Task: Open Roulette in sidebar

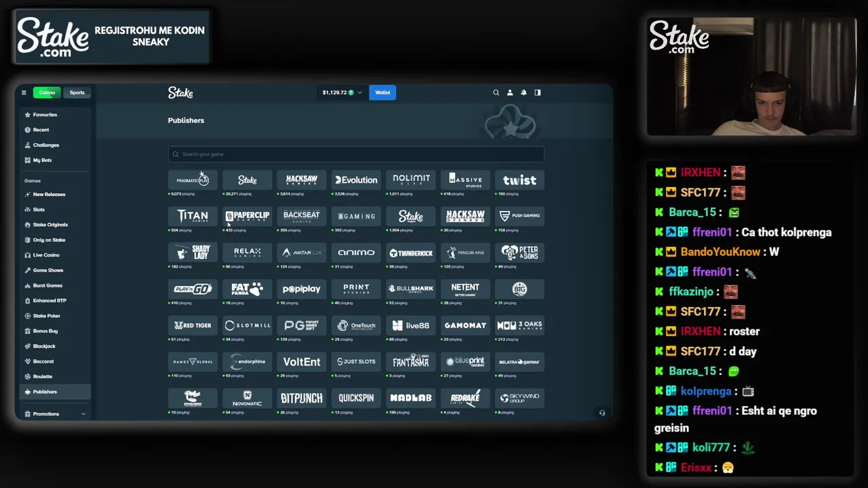Action: [55, 376]
